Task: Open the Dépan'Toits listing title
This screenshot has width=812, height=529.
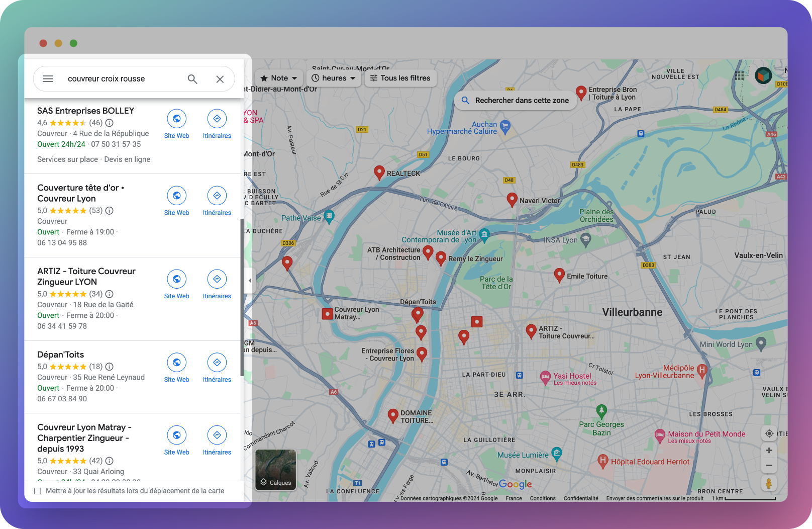Action: click(x=61, y=355)
